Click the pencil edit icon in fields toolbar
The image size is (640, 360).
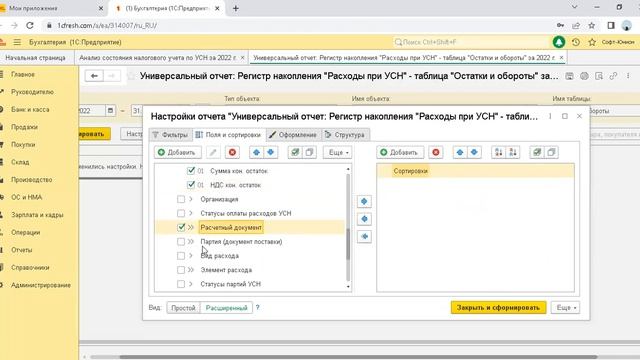pos(213,152)
